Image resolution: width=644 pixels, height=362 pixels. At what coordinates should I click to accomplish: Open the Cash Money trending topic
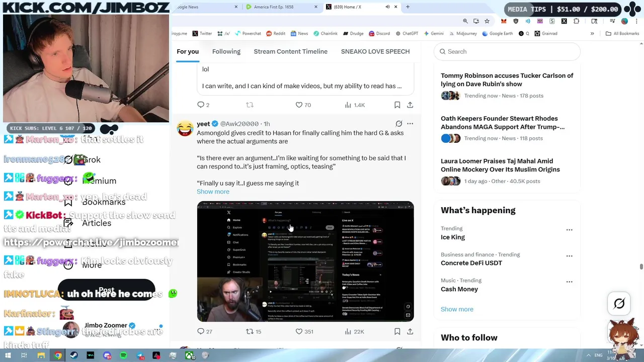click(x=459, y=289)
